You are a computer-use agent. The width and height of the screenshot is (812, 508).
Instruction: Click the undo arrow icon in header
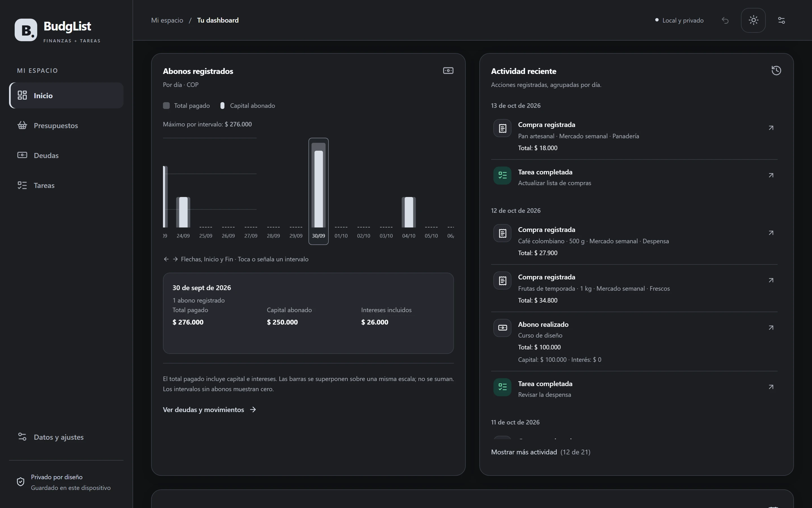(725, 21)
